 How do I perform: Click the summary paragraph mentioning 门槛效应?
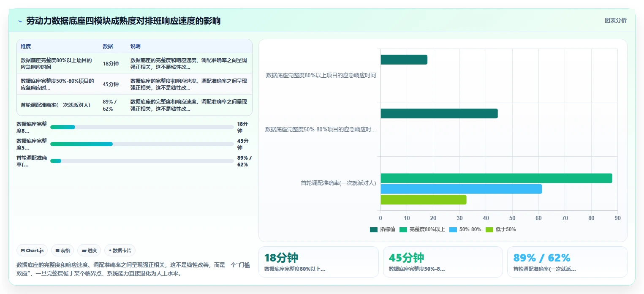click(x=133, y=269)
